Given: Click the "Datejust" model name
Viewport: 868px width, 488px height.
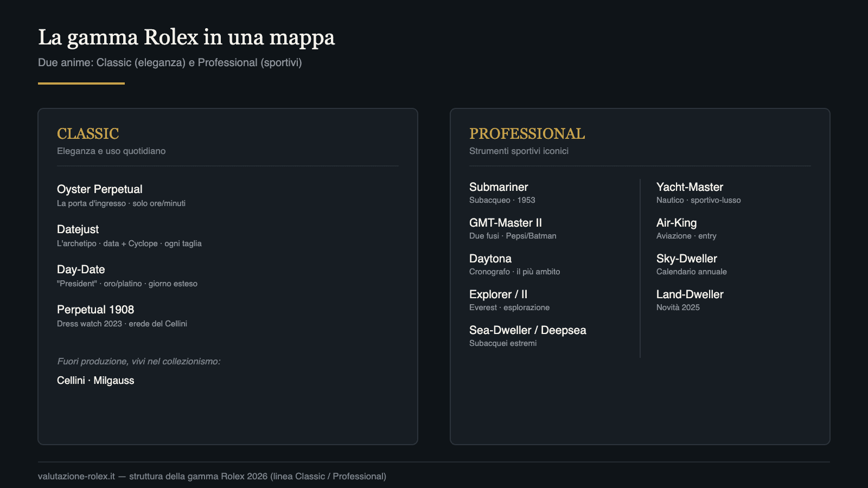Looking at the screenshot, I should pyautogui.click(x=78, y=229).
